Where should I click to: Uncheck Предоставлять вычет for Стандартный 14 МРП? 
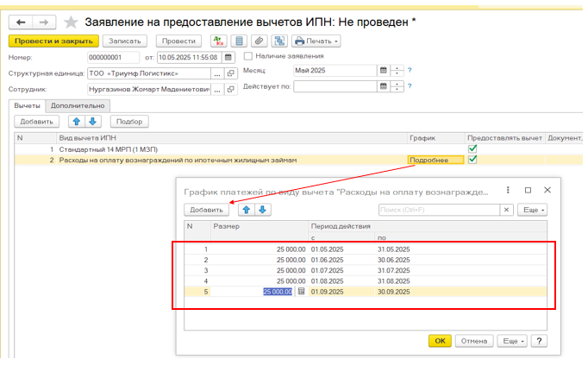(472, 148)
